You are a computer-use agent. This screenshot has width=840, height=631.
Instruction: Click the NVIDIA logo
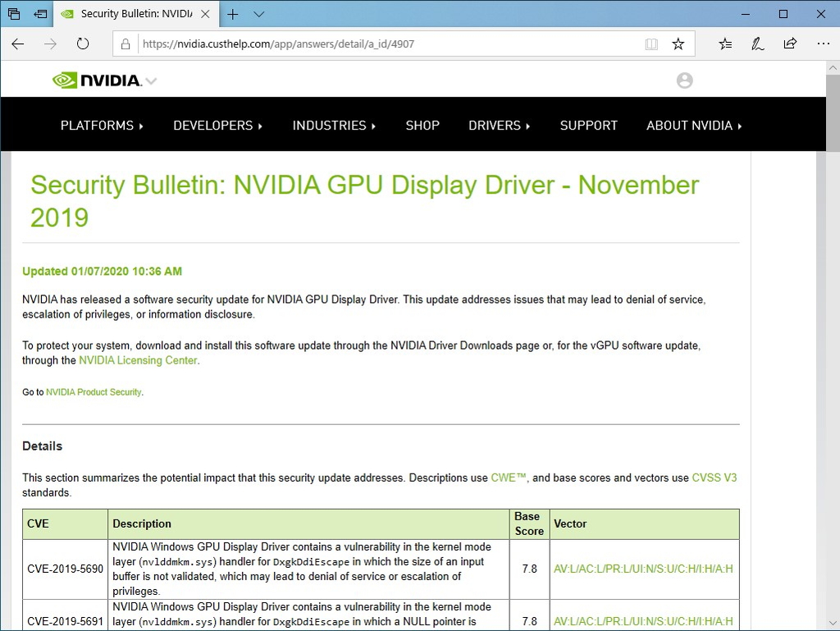tap(97, 80)
